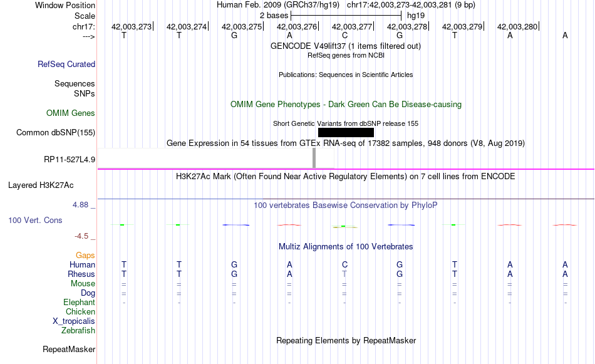Click the chr17: base position label
The image size is (595, 364).
(83, 26)
